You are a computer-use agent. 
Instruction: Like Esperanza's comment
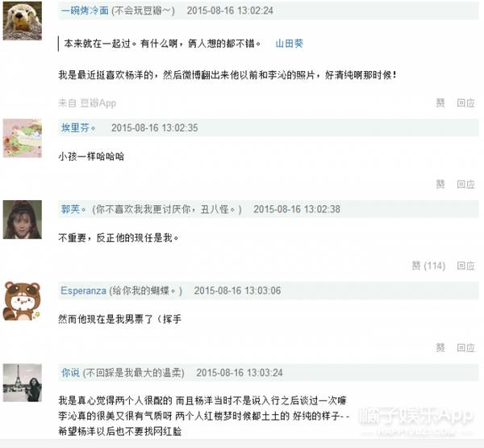(x=440, y=348)
